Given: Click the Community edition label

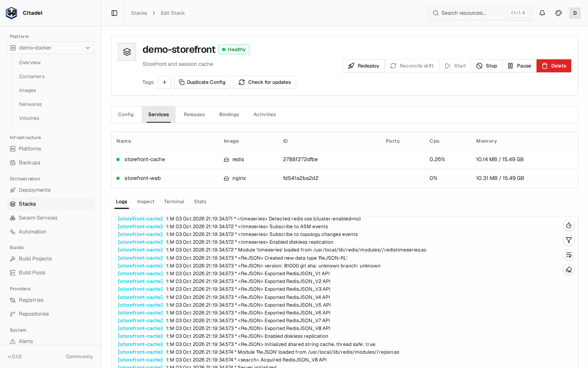Looking at the screenshot, I should pos(80,357).
